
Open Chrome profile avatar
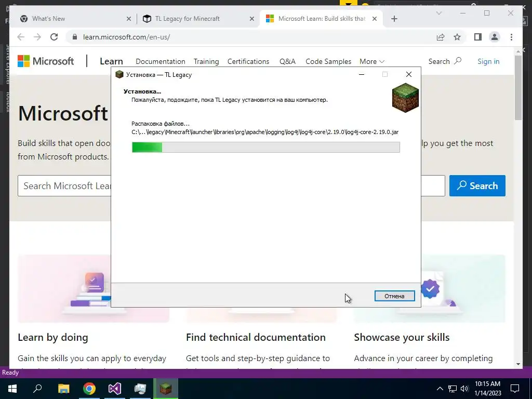[x=495, y=37]
